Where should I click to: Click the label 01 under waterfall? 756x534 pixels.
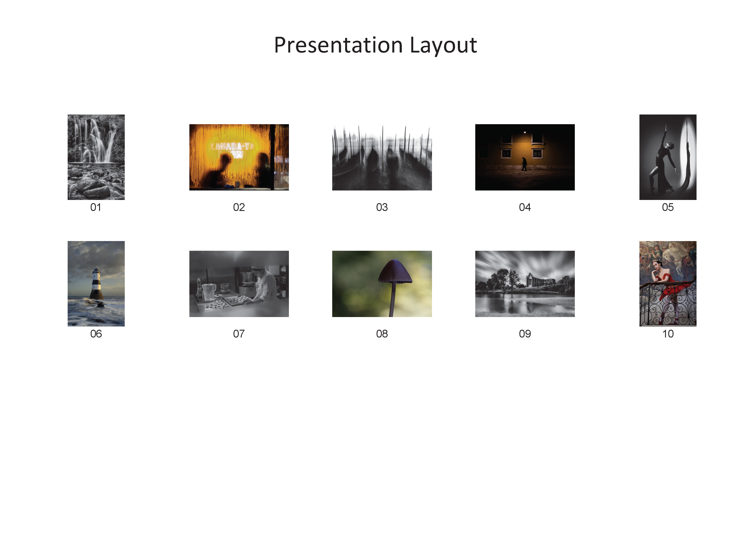95,207
